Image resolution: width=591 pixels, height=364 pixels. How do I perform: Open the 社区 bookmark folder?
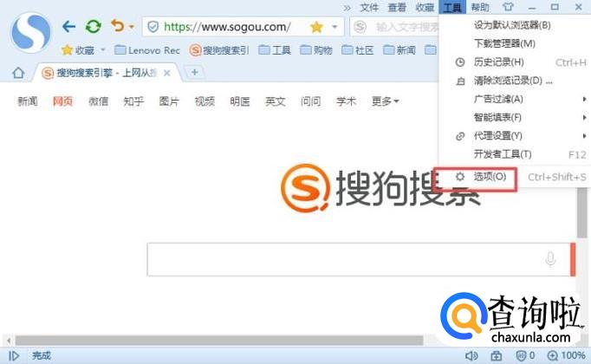pos(358,50)
